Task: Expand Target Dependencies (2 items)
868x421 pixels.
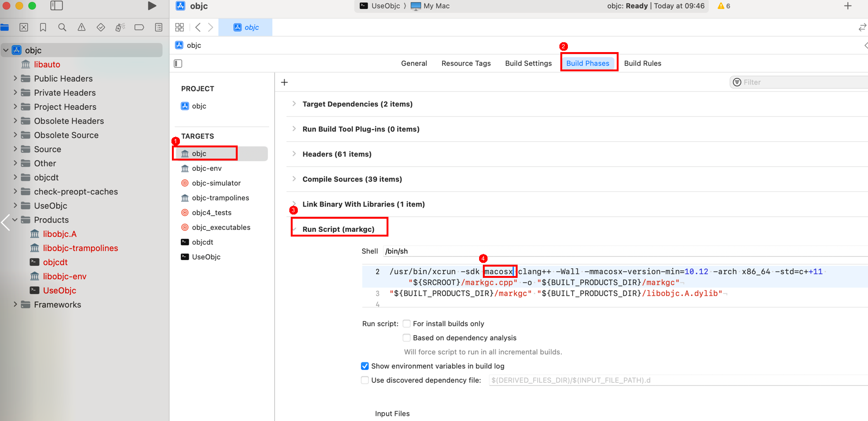Action: (x=294, y=104)
